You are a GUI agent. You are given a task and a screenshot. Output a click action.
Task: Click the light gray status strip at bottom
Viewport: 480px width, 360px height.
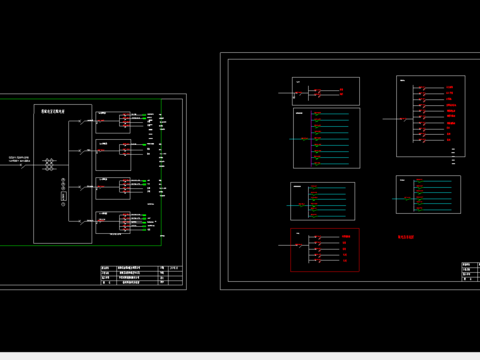click(x=240, y=356)
